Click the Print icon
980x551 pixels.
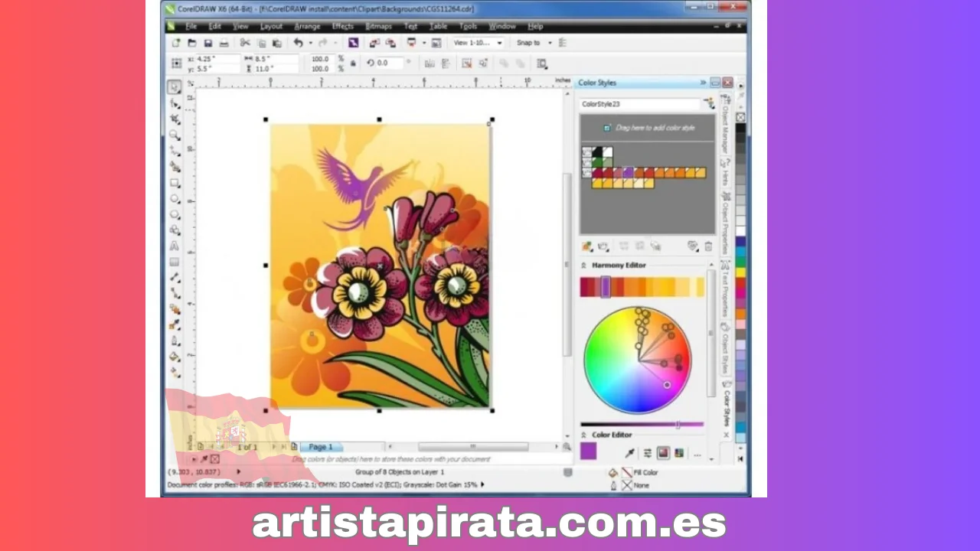[x=224, y=43]
